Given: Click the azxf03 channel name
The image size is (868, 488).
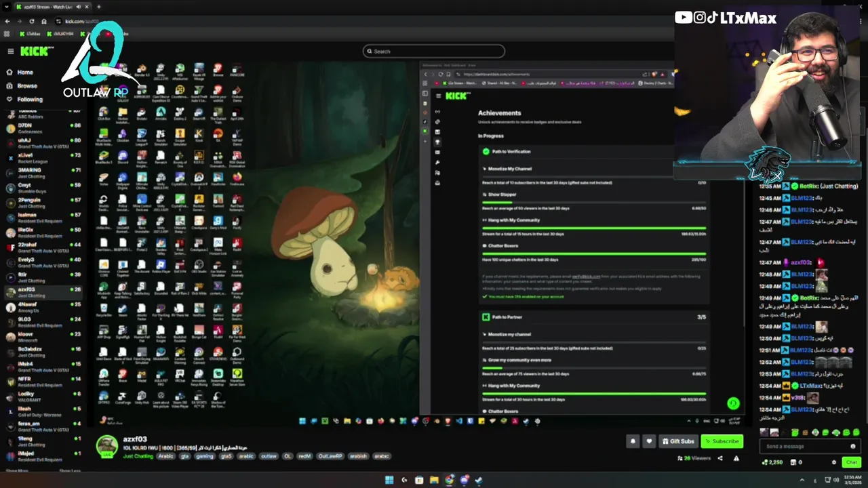Looking at the screenshot, I should pyautogui.click(x=135, y=439).
